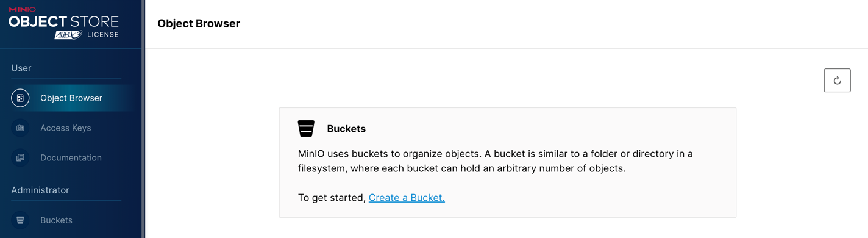Click the Object Browser page title
Screen dimensions: 868x238
pos(199,23)
